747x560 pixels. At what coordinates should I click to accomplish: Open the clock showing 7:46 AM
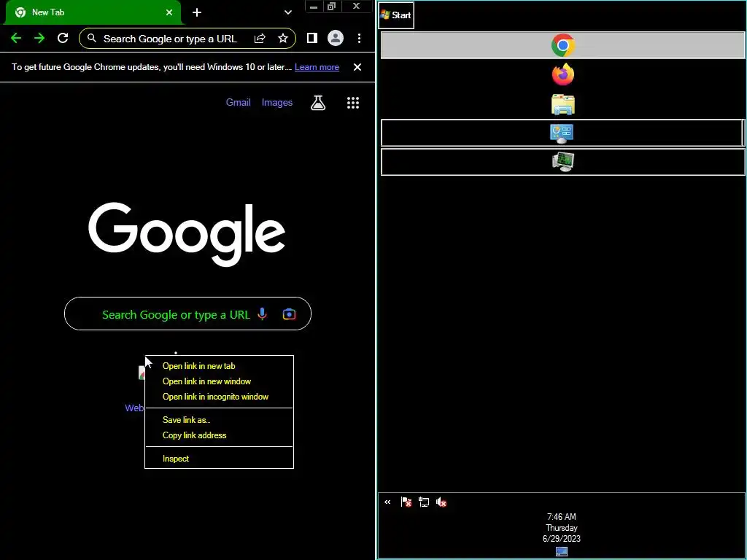point(561,528)
